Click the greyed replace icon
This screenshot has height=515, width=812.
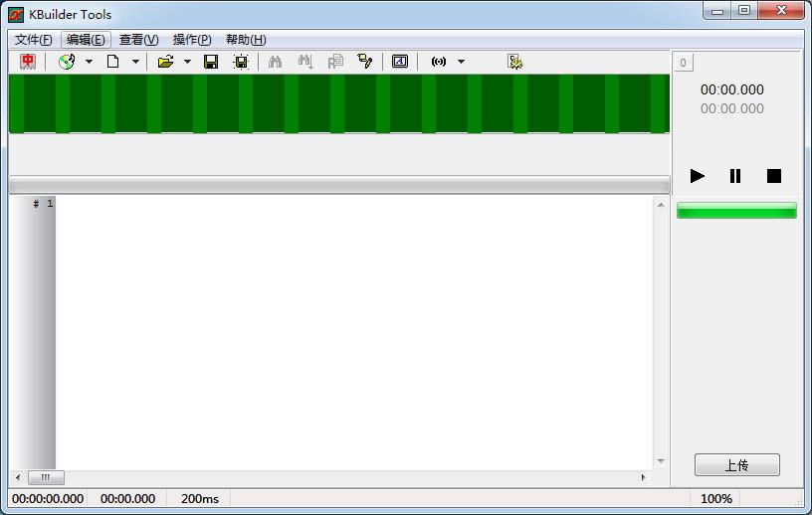(x=335, y=62)
